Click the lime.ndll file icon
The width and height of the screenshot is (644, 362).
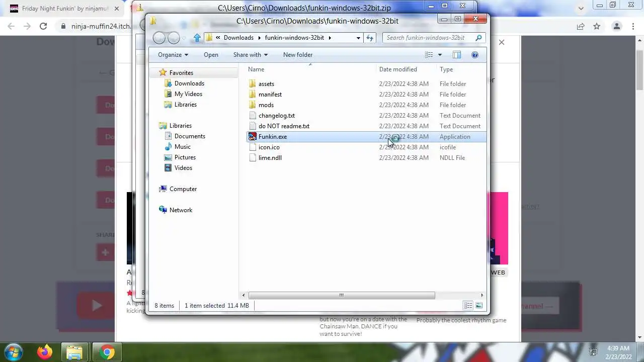tap(253, 158)
